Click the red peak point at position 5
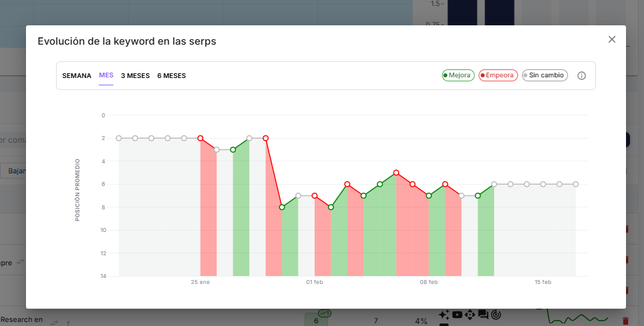Screen dimensions: 644x326 click(x=396, y=173)
